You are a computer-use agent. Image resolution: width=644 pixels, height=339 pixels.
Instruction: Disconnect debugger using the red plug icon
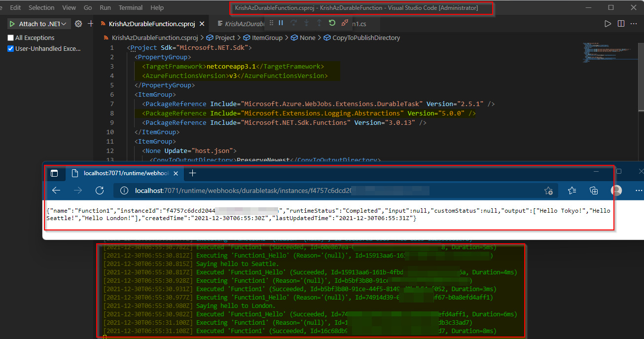click(x=345, y=23)
